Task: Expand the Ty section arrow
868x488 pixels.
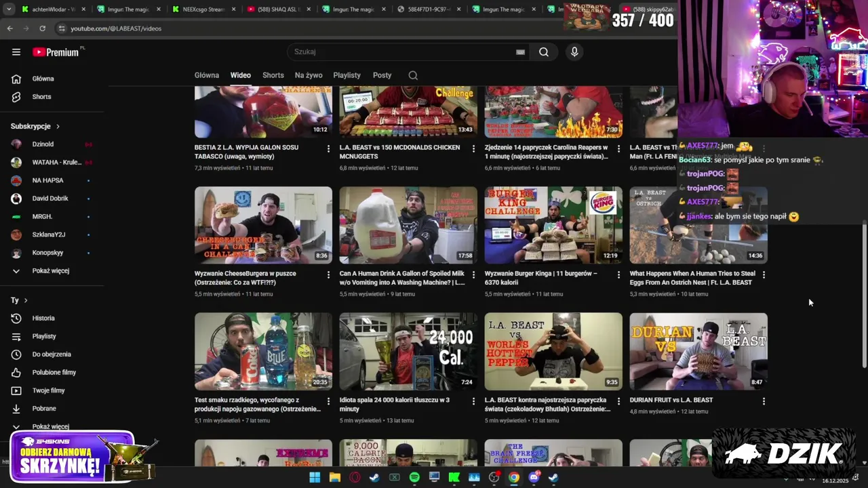Action: click(x=26, y=300)
